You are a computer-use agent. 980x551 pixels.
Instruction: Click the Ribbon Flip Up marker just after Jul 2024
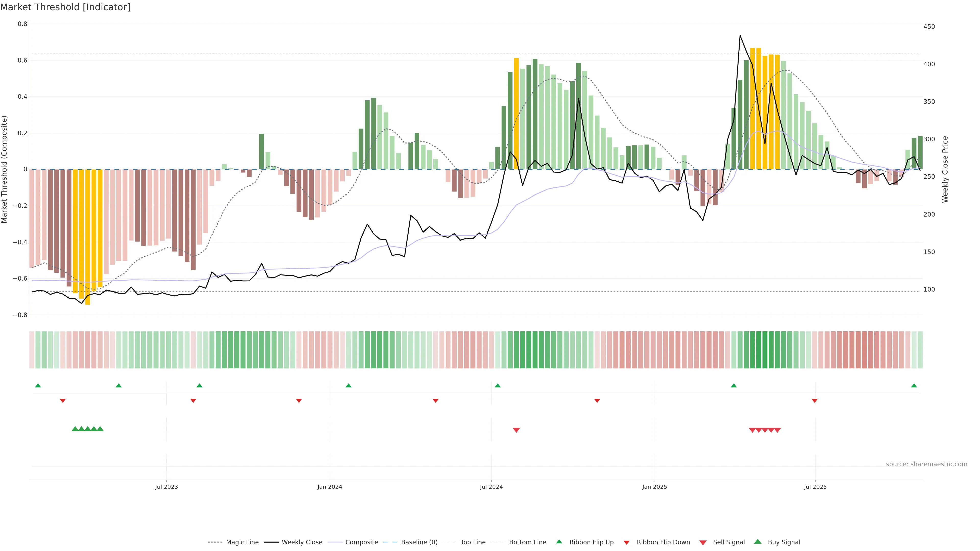coord(498,386)
